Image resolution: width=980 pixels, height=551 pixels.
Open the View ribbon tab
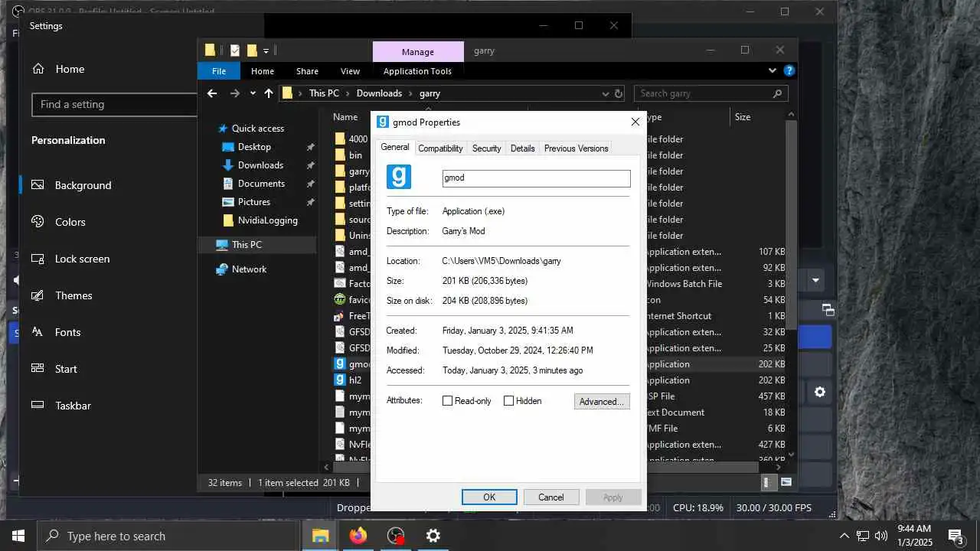click(x=350, y=71)
